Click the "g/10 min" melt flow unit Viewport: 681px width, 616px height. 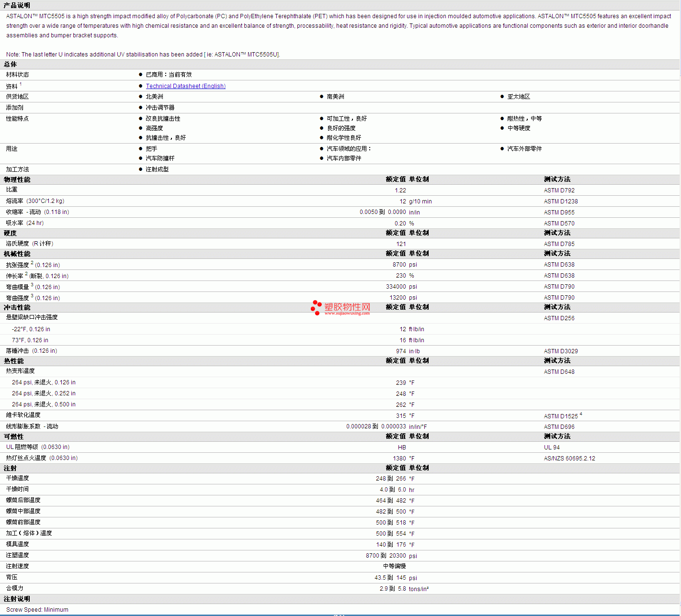tap(420, 202)
